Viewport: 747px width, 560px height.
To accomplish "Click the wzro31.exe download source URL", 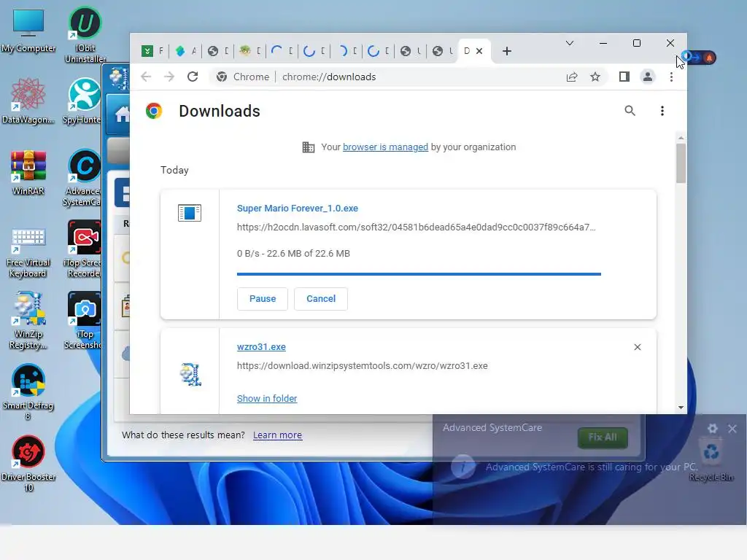I will pyautogui.click(x=362, y=366).
